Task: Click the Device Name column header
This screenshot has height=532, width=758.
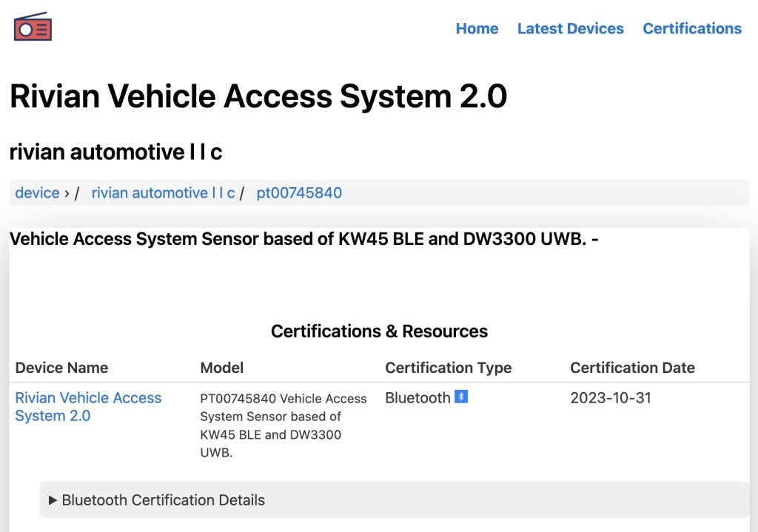Action: coord(61,368)
